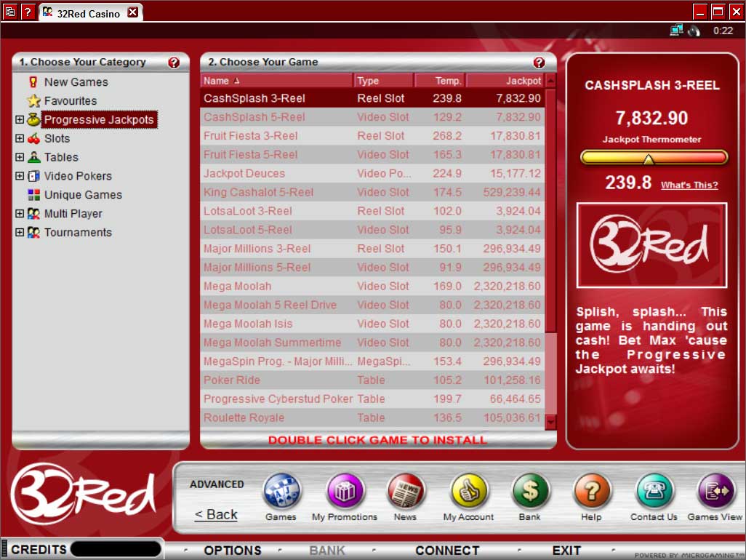Click the game list scrollbar thumb
The image size is (746, 560).
point(551,210)
